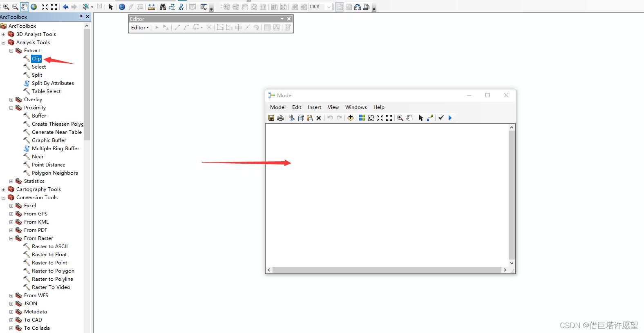
Task: Click the Select Features tool icon
Action: (x=86, y=7)
